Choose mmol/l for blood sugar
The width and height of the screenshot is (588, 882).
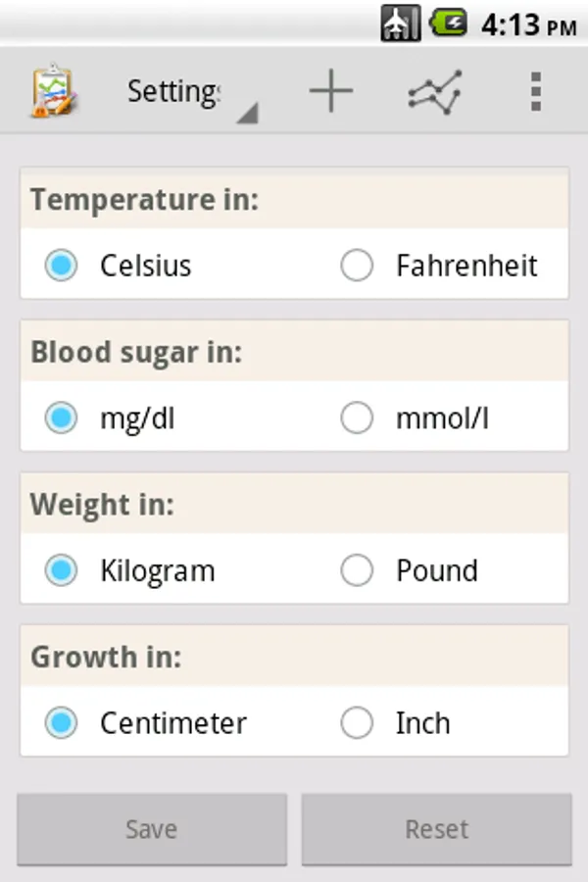[357, 418]
